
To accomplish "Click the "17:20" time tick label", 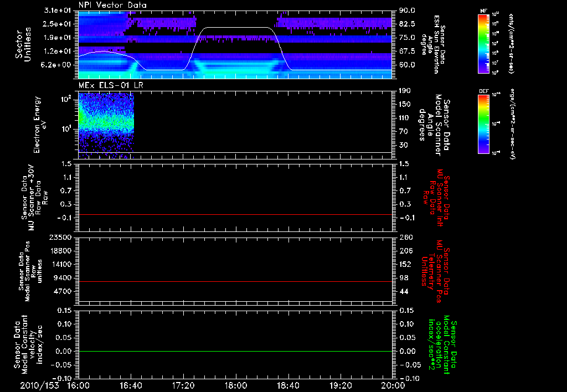I will tap(183, 385).
